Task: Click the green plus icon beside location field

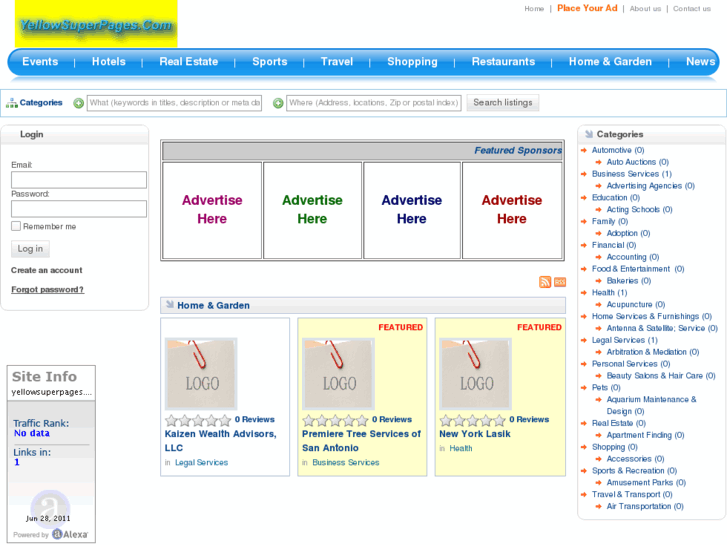Action: (x=278, y=103)
